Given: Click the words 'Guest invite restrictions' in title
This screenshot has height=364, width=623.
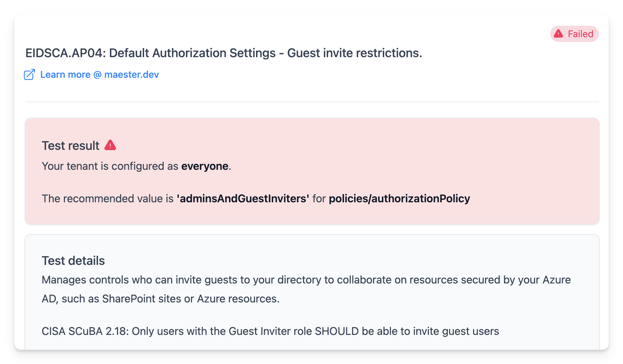Looking at the screenshot, I should (353, 53).
